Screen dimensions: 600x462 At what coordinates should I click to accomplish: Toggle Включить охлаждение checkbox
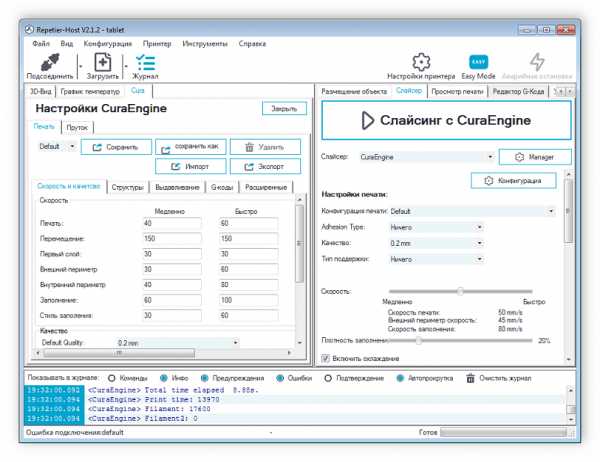(x=325, y=358)
